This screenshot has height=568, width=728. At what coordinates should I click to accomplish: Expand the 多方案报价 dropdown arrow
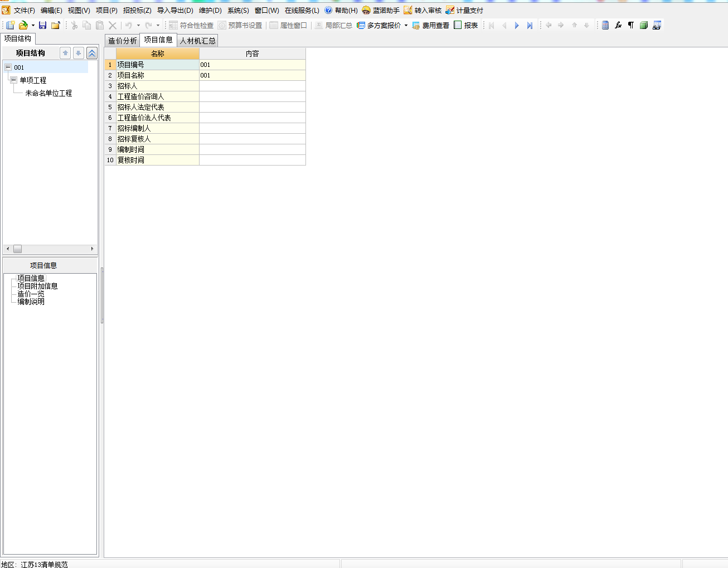coord(406,25)
